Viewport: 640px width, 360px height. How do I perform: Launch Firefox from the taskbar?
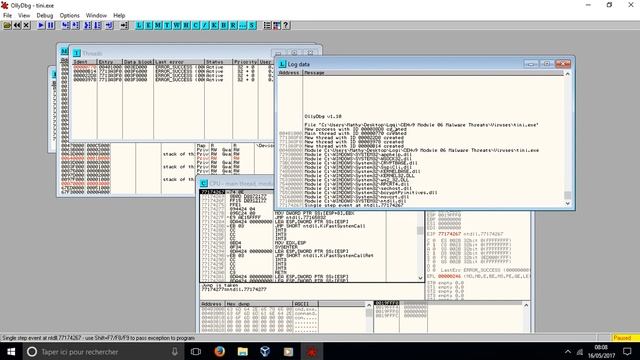tap(220, 351)
